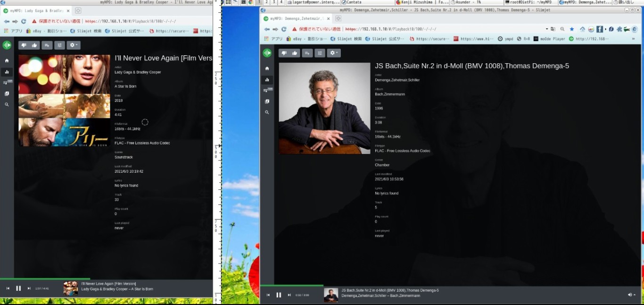
Task: Click thumbs up in the Bach player
Action: pyautogui.click(x=295, y=53)
